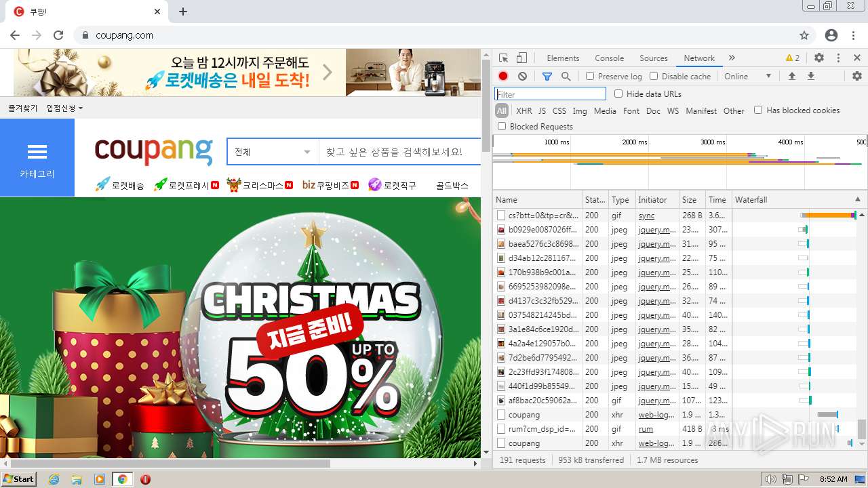Open the jquery initiator of b0929e request

tap(656, 229)
